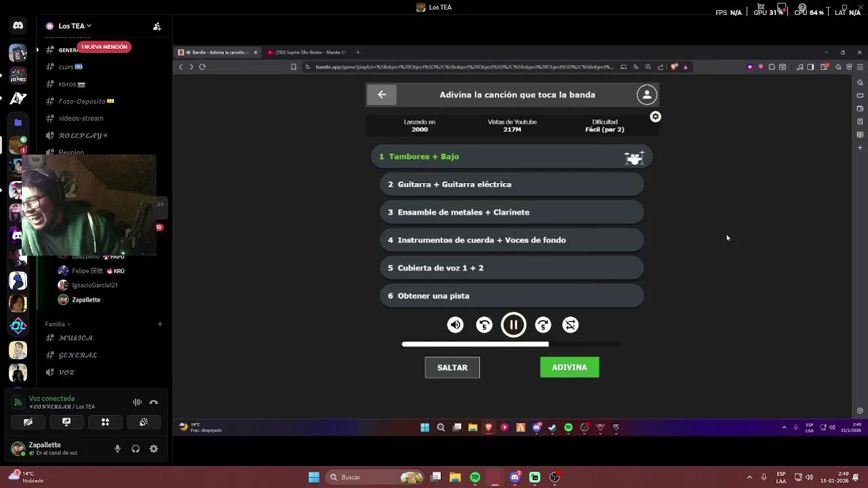This screenshot has height=488, width=868.
Task: Click the SALTAR button
Action: [x=452, y=367]
